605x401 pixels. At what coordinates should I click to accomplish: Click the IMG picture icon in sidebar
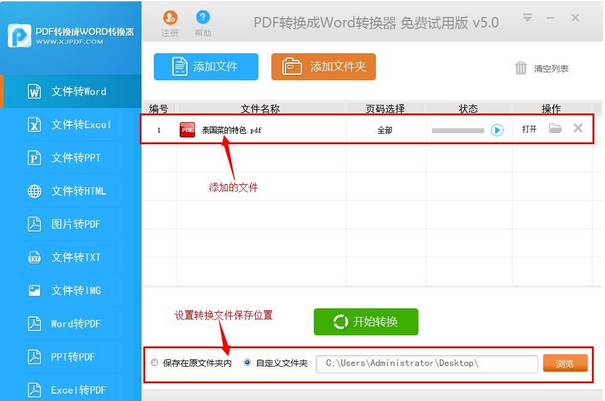click(34, 290)
